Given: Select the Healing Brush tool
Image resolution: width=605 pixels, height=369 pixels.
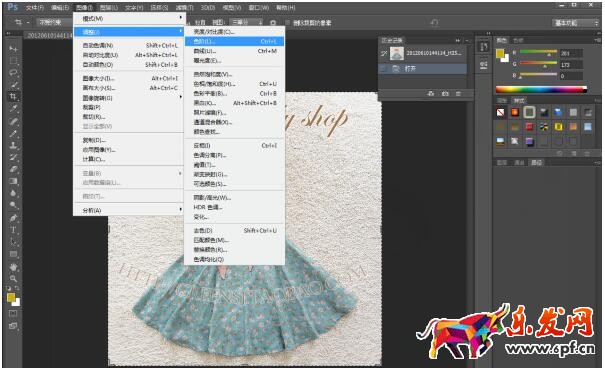Looking at the screenshot, I should (x=14, y=121).
